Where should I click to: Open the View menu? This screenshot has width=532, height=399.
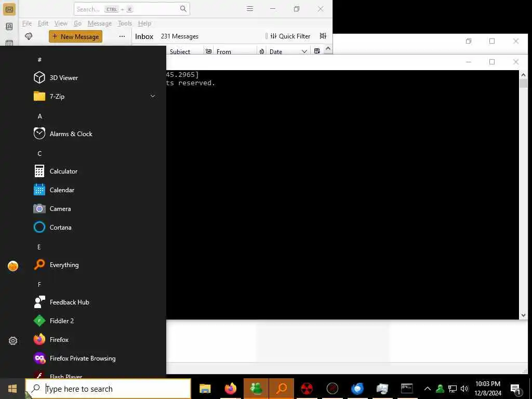coord(61,23)
